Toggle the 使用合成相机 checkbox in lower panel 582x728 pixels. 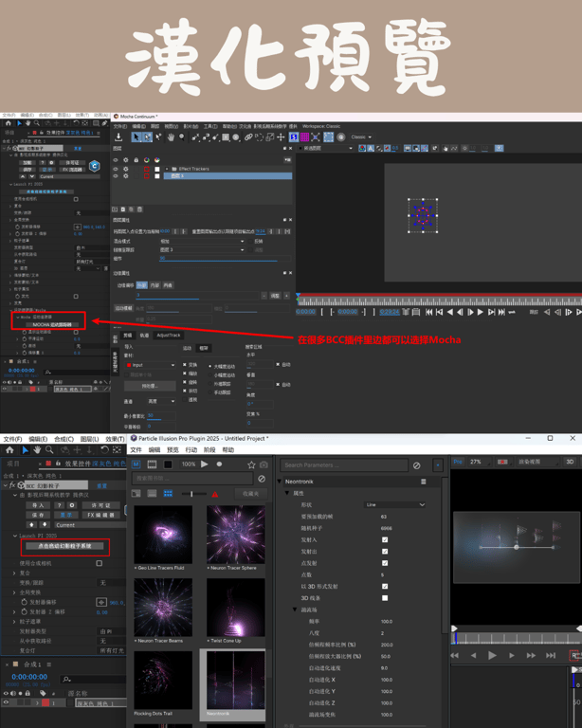[99, 563]
